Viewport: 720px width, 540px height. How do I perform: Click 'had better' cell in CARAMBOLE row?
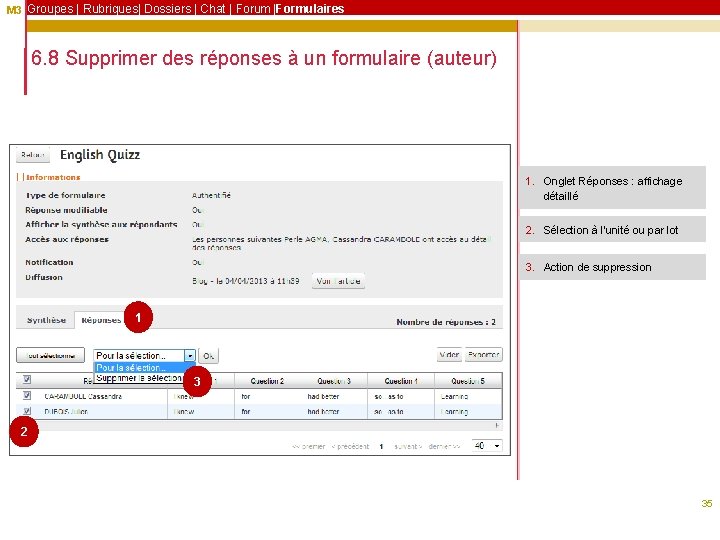(x=323, y=396)
